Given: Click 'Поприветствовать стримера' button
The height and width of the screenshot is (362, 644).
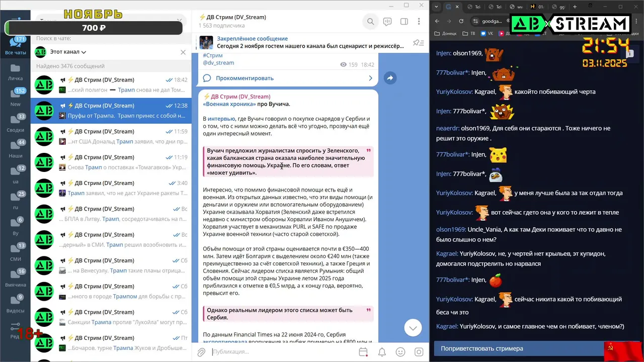Looking at the screenshot, I should point(519,348).
